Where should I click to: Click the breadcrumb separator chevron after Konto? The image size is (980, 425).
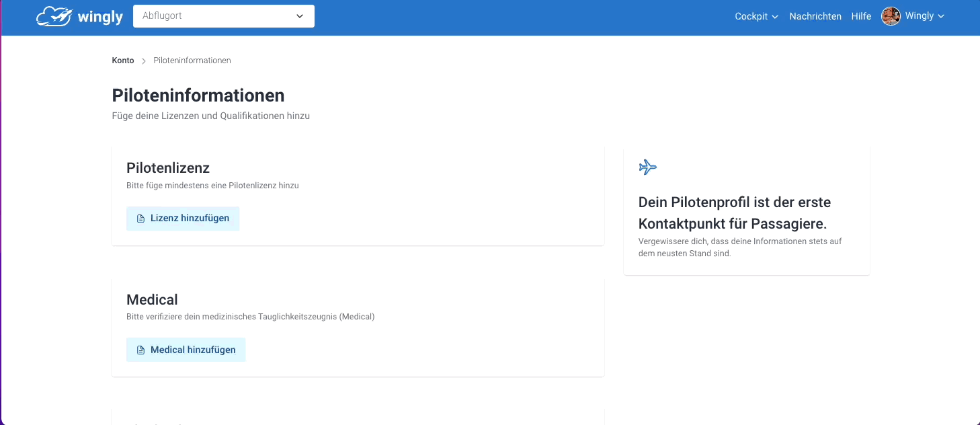tap(144, 61)
